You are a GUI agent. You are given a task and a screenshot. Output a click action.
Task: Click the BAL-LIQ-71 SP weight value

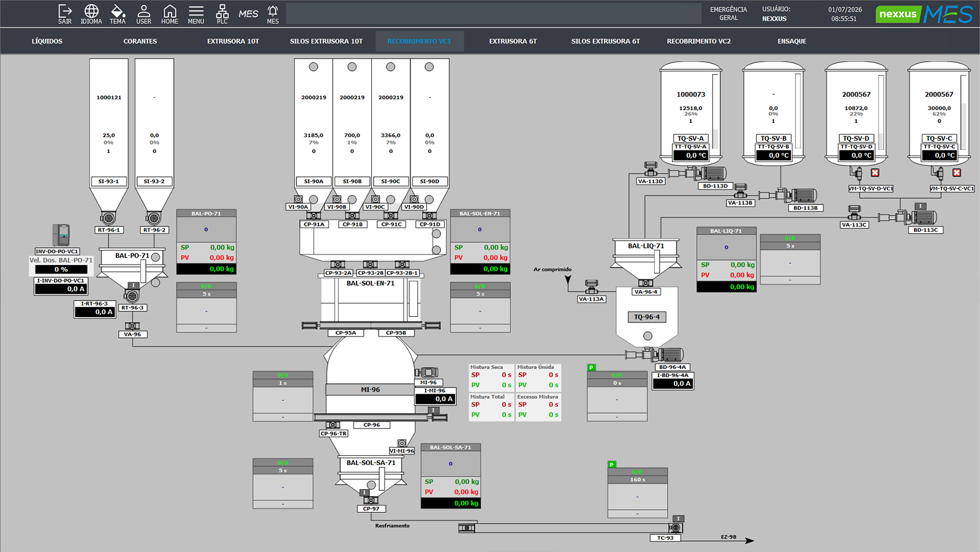pos(742,265)
